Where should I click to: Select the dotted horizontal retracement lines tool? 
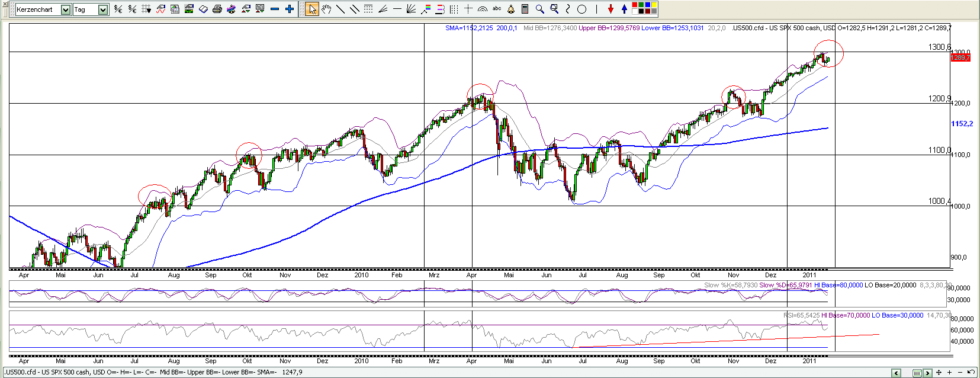368,9
